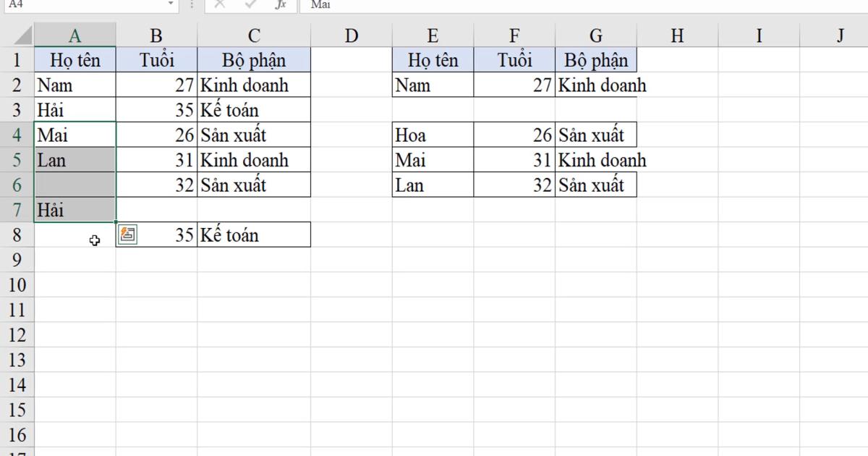Select the Họ tên header cell in column E
Image resolution: width=868 pixels, height=456 pixels.
(x=433, y=59)
